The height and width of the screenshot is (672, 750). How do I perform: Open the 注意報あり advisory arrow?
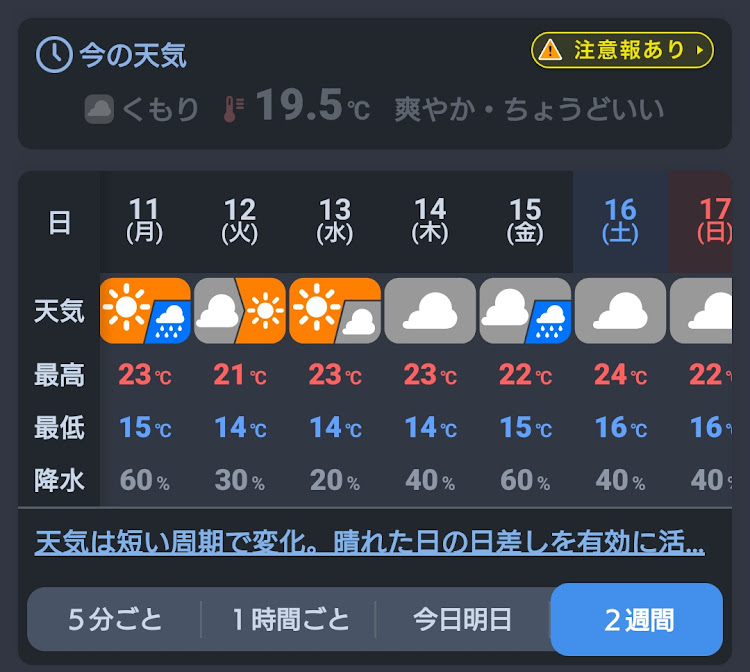[700, 50]
